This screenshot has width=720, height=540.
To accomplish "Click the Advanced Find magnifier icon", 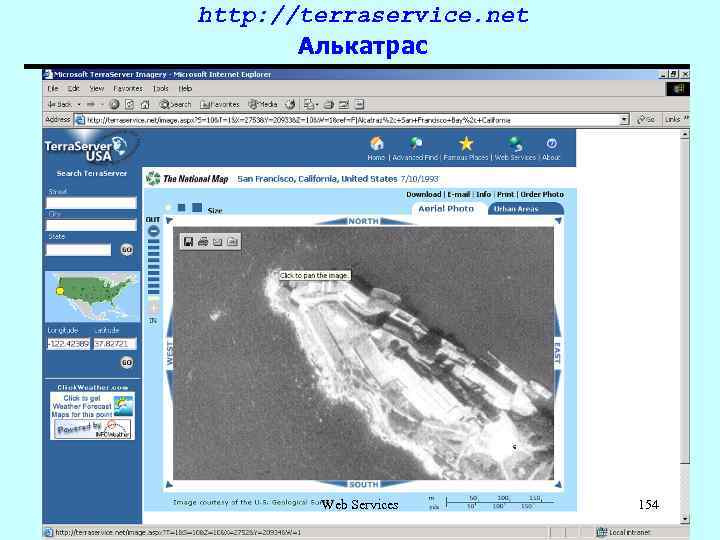I will tap(416, 144).
